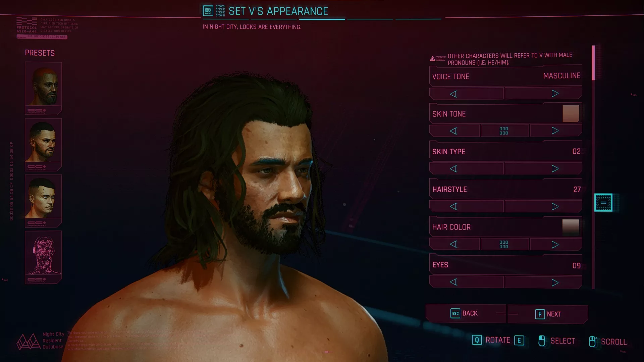Click the Hair Color swatch
The height and width of the screenshot is (362, 644).
pyautogui.click(x=571, y=227)
